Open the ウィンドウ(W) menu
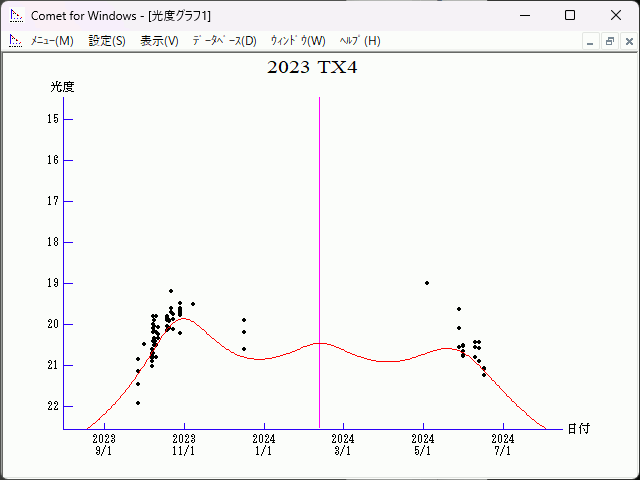 (298, 41)
